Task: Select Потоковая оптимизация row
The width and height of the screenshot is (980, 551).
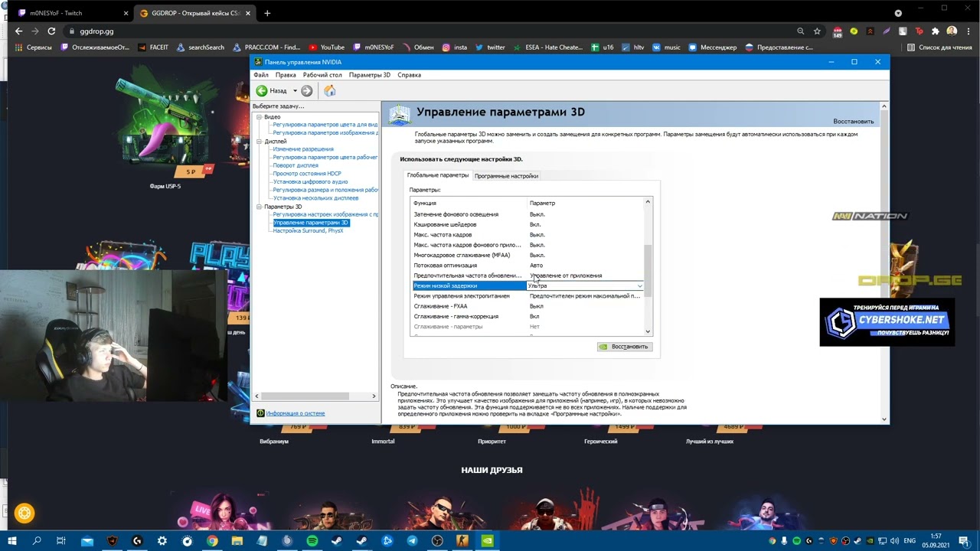Action: point(528,266)
